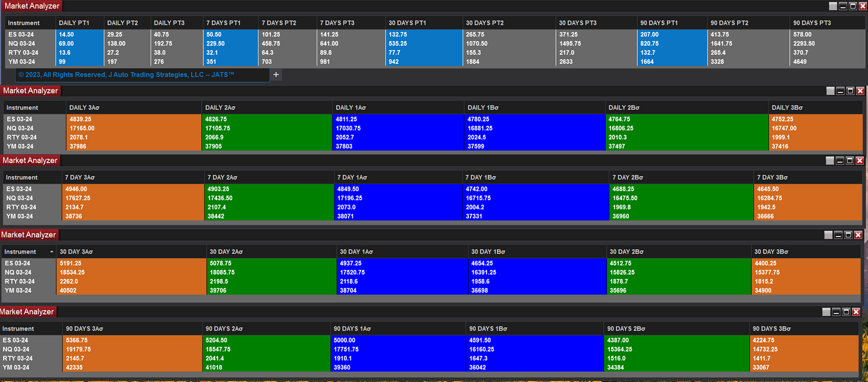
Task: Click the 37599 cell under DAILY 1Bσ
Action: click(534, 146)
